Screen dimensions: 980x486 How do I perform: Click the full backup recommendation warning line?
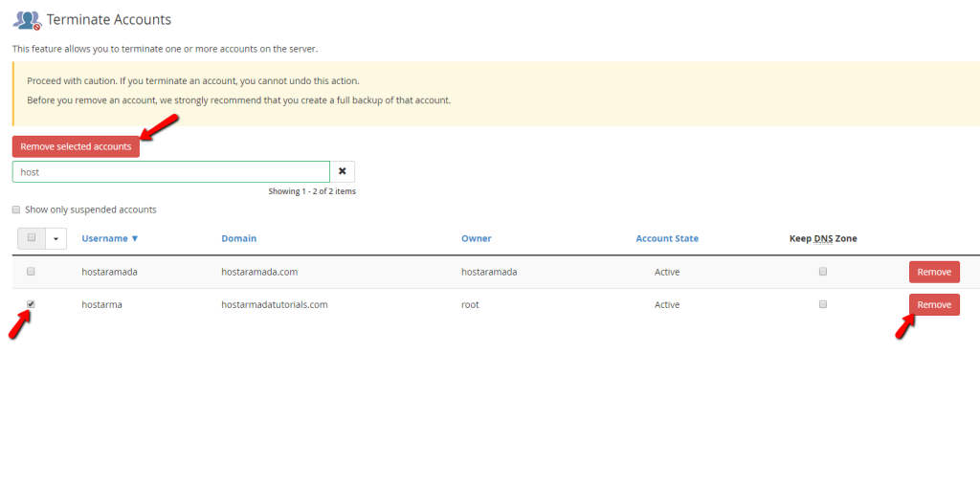[x=238, y=99]
